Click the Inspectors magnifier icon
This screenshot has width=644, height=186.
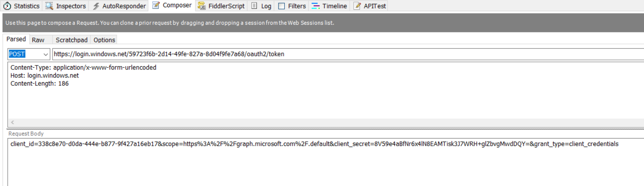(x=49, y=6)
